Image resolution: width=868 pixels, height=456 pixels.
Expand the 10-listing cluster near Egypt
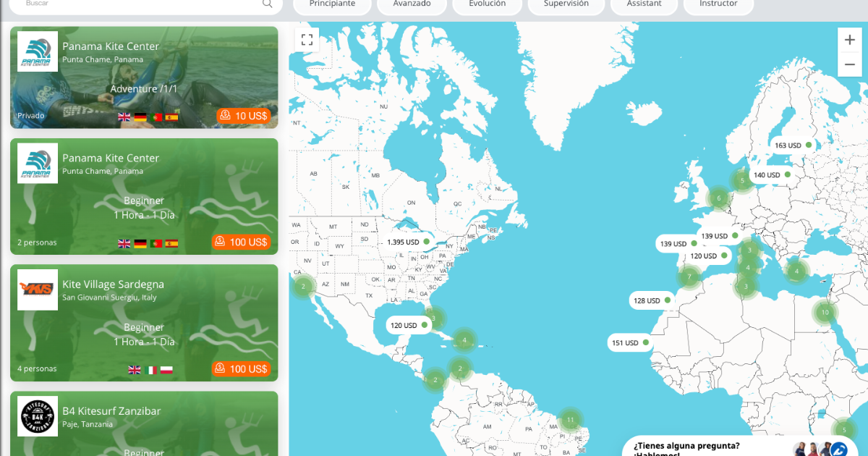tap(825, 313)
